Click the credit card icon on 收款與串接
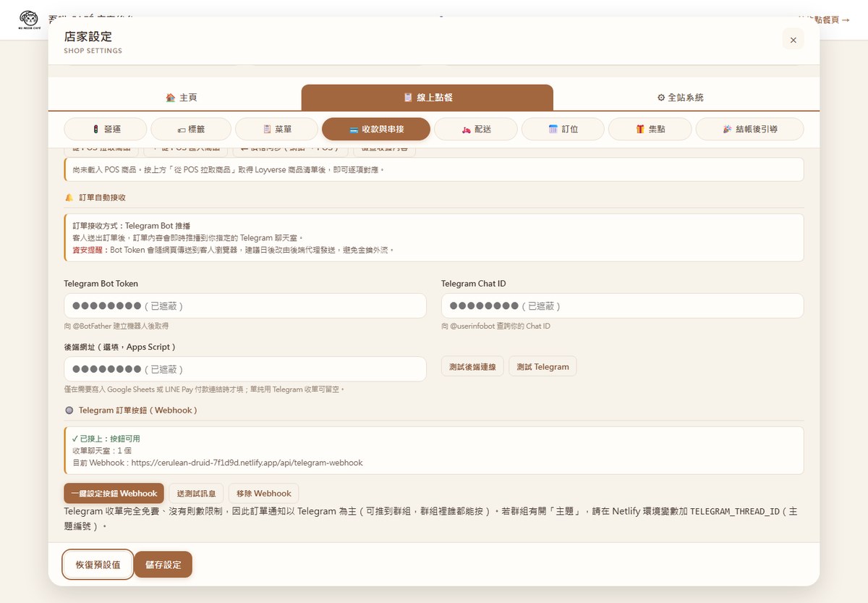Viewport: 868px width, 603px height. [x=354, y=130]
